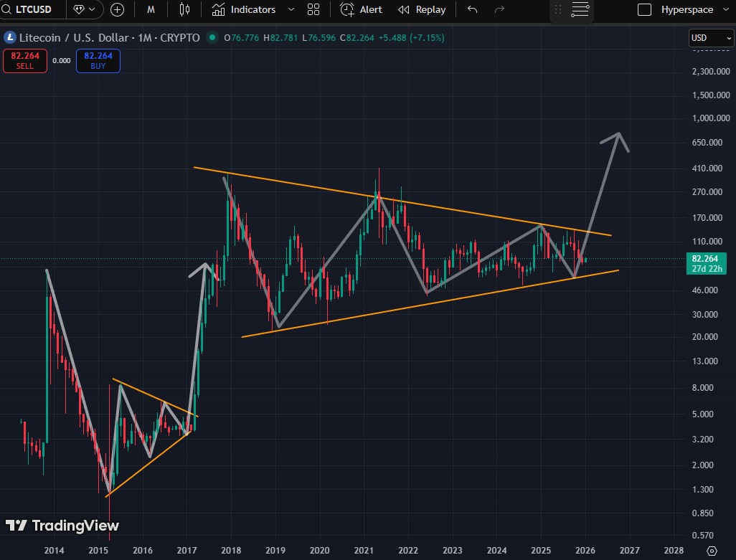Screen dimensions: 736x560
Task: Click the 110.000 price scale label
Action: 707,241
